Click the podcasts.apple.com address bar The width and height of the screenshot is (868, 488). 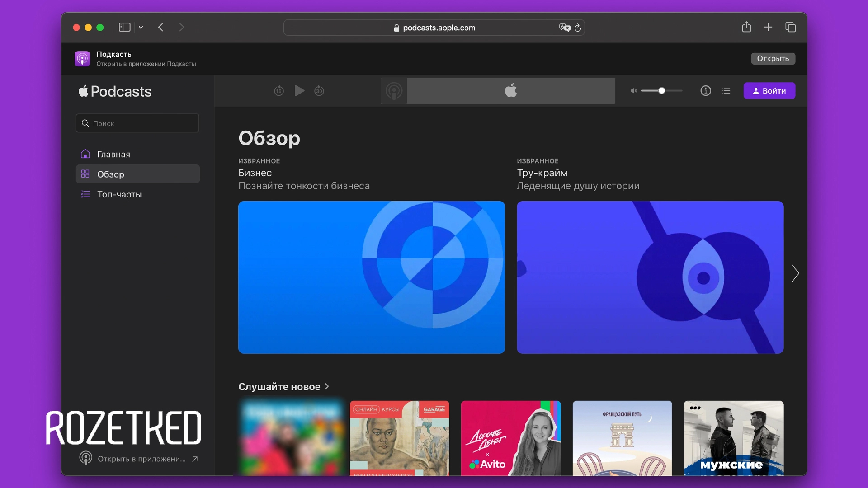point(434,28)
